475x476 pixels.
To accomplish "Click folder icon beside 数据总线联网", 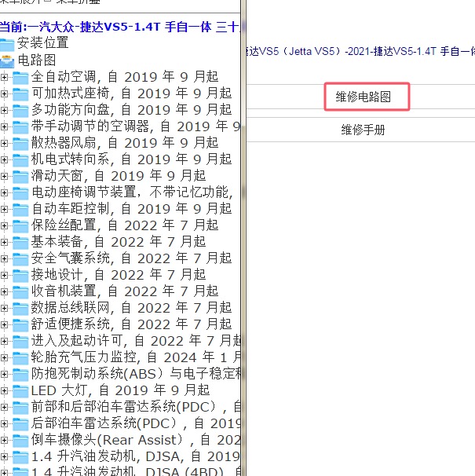I will tap(20, 309).
